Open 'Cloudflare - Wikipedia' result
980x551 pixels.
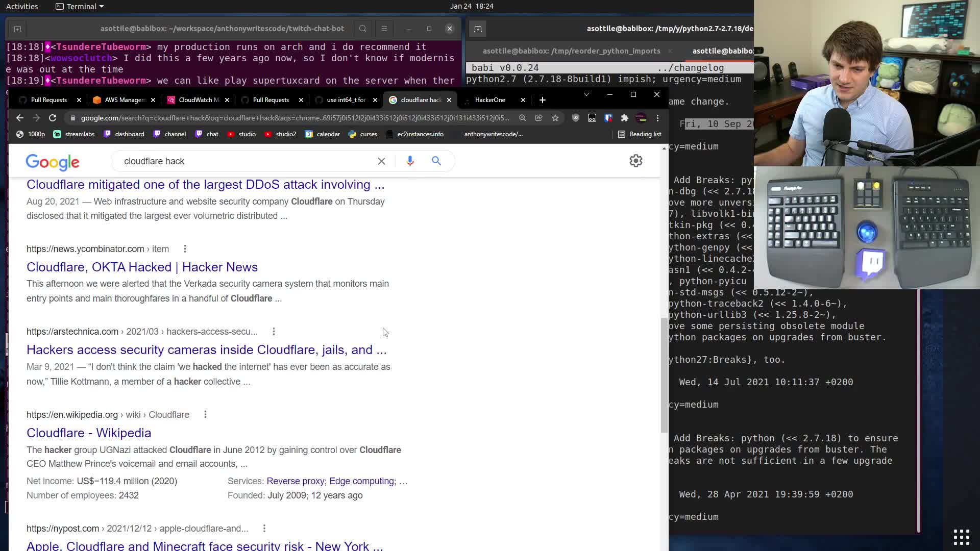[89, 433]
